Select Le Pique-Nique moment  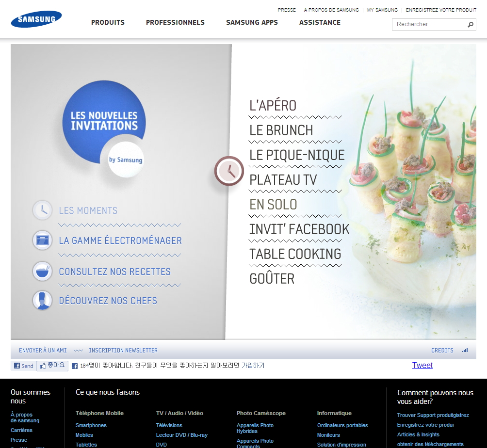coord(297,155)
